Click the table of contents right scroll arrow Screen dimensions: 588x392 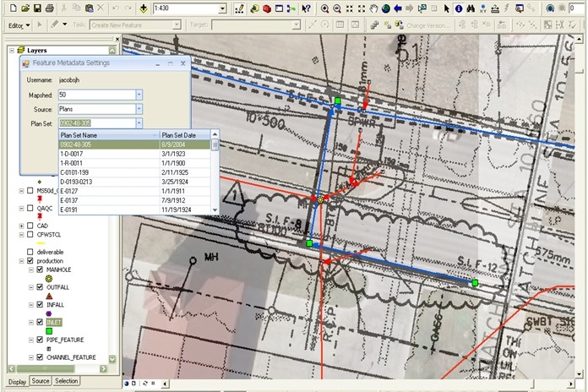[x=104, y=368]
